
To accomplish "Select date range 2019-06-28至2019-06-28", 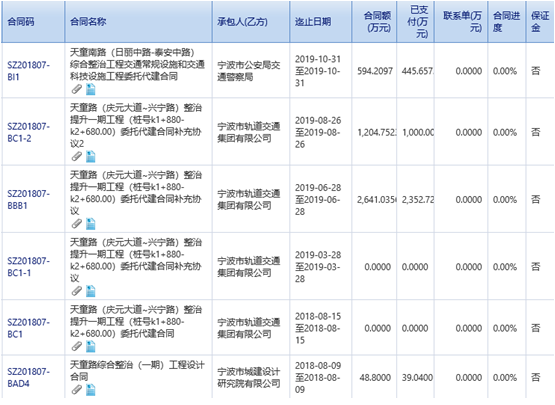I will (x=318, y=200).
